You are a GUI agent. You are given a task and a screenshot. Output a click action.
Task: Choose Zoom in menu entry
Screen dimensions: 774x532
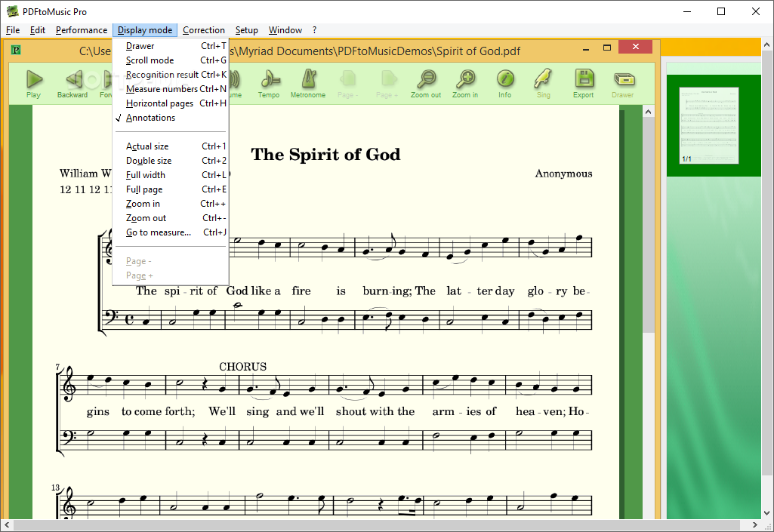(x=171, y=203)
